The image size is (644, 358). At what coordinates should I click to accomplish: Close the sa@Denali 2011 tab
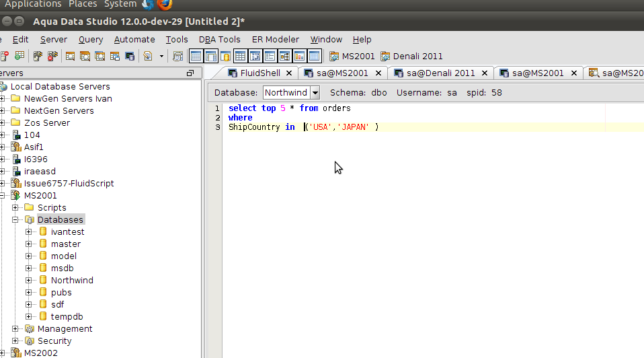click(x=485, y=73)
